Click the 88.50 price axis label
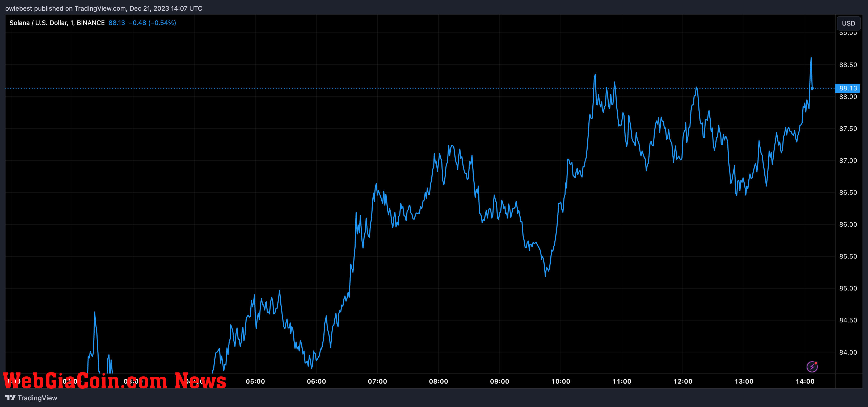Screen dimensions: 868x407 [x=848, y=65]
